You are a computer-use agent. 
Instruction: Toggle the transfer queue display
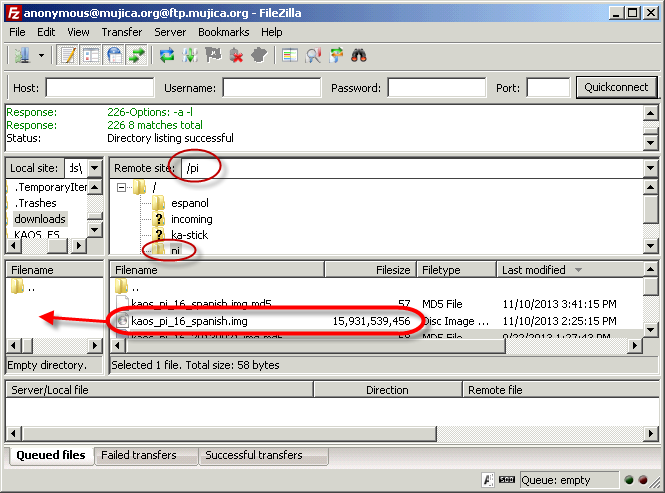coord(137,56)
